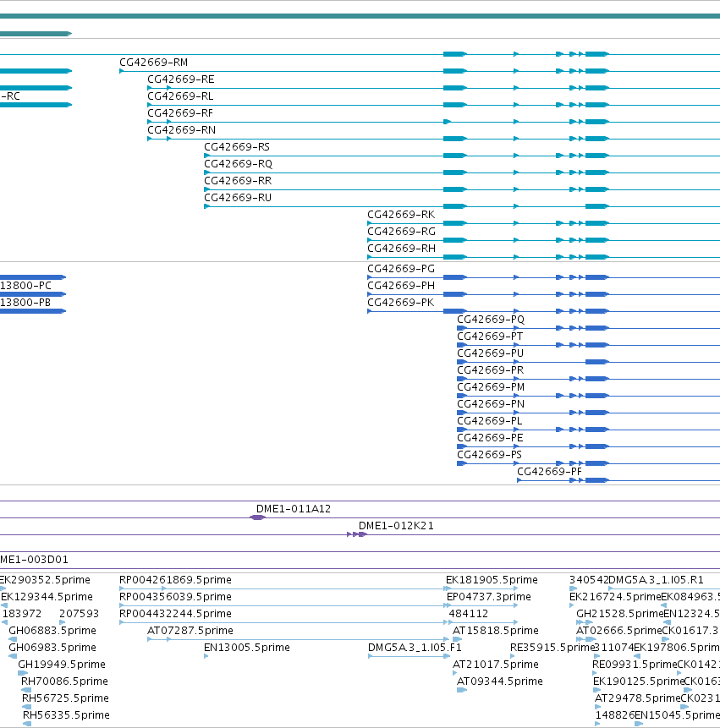Screen dimensions: 720x728
Task: Select transcript CG42669-RS label
Action: tap(237, 147)
